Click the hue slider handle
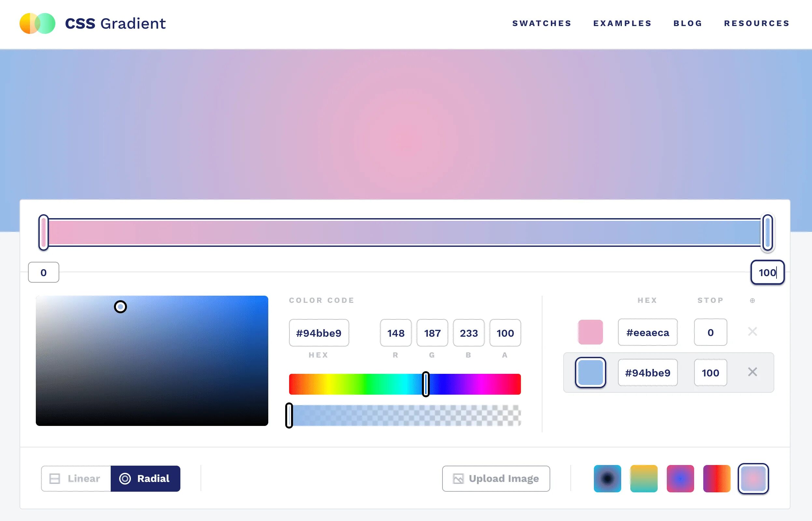This screenshot has width=812, height=521. coord(426,384)
